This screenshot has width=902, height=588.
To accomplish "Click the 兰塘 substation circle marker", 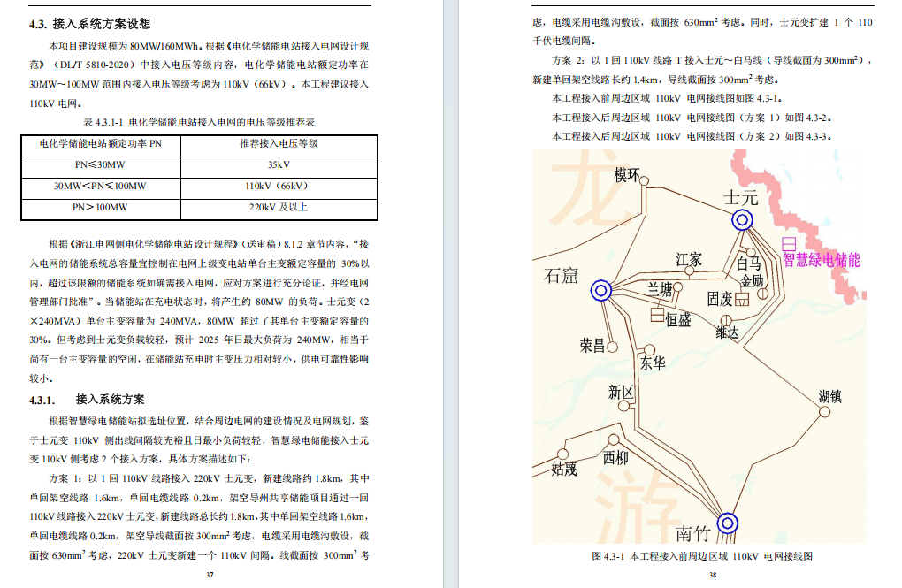I will point(677,286).
